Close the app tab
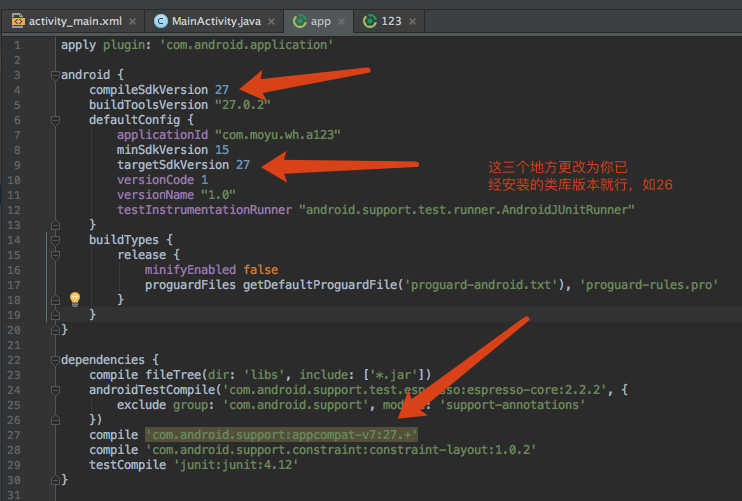742x501 pixels. [342, 22]
